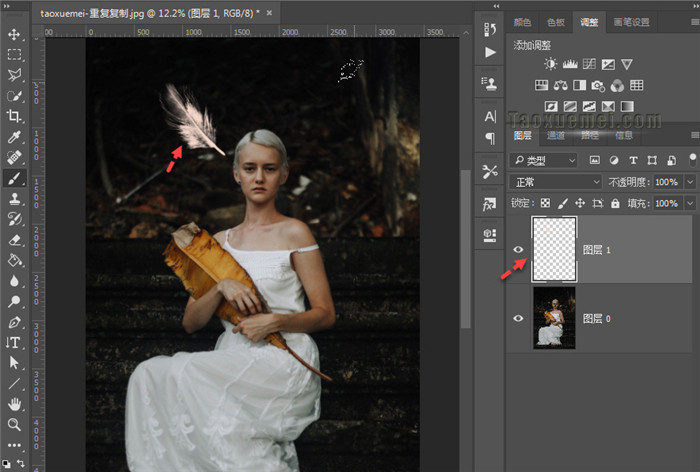
Task: Switch to the 颜色 tab
Action: pos(522,22)
